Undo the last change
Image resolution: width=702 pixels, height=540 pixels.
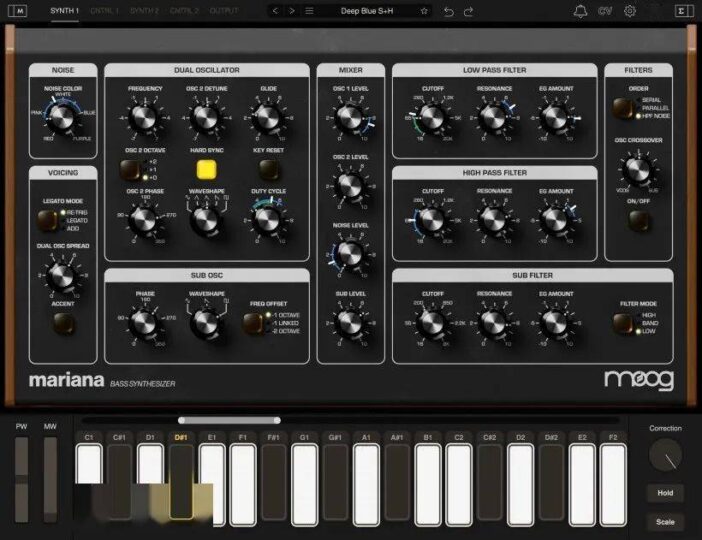[x=449, y=11]
